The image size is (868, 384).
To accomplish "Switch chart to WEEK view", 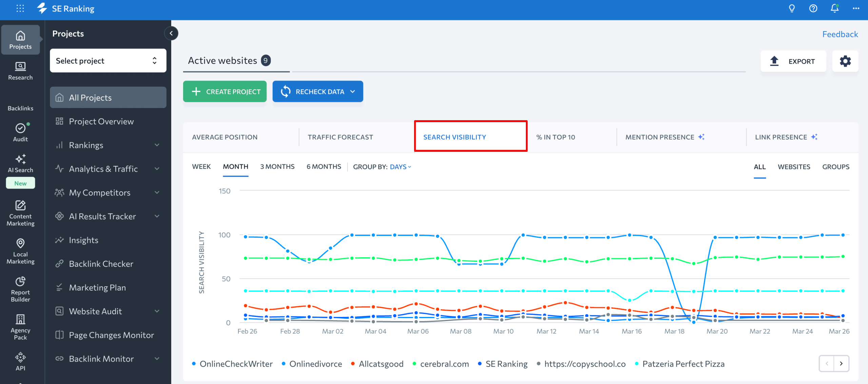I will coord(201,166).
